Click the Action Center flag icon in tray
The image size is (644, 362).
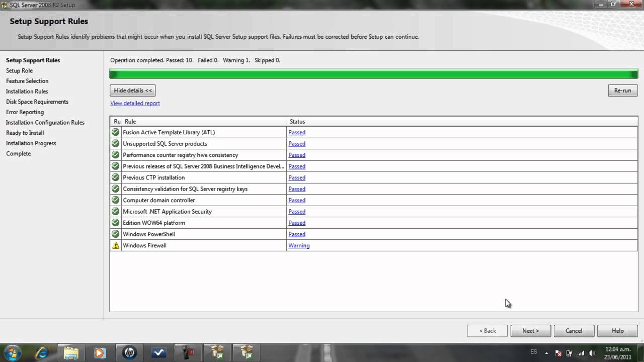point(558,353)
